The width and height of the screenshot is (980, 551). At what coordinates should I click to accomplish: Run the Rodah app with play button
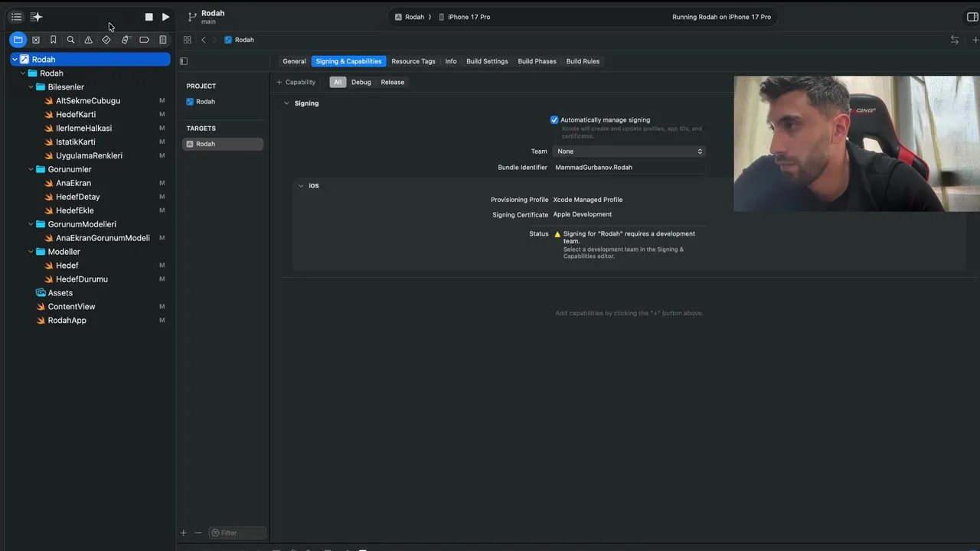165,17
